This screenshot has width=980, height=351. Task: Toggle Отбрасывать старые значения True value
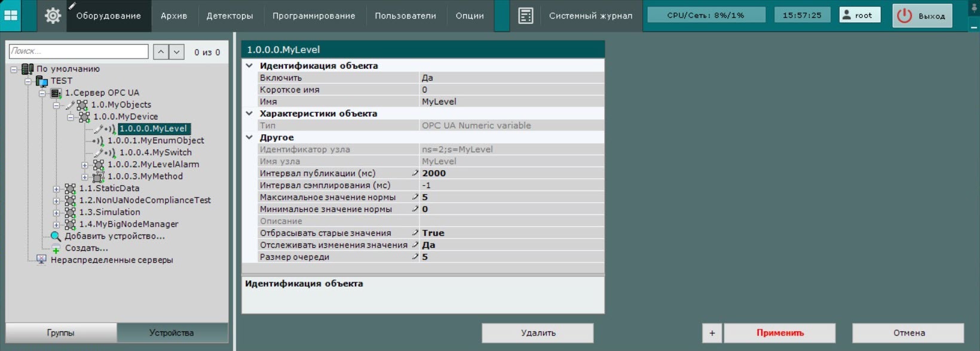pyautogui.click(x=511, y=233)
